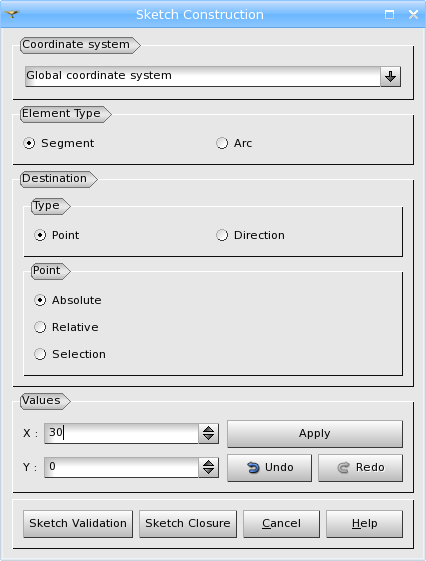Click the X value spinner arrows

coord(209,433)
